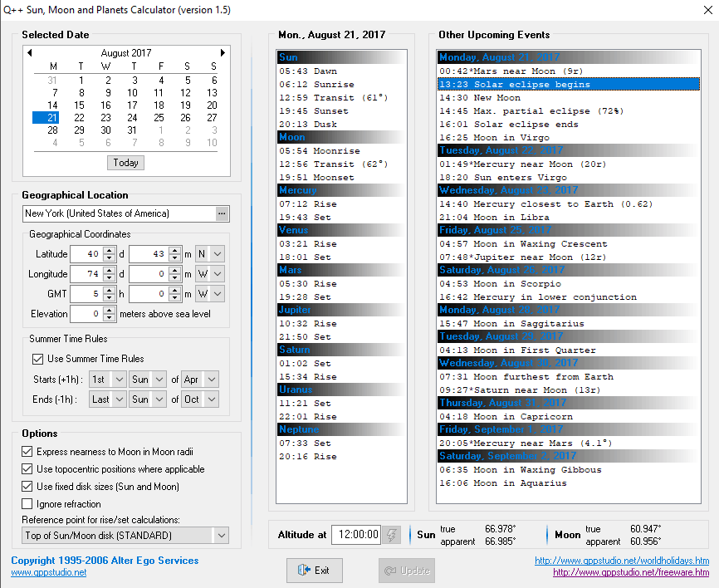This screenshot has height=588, width=719.
Task: Decrease the longitude minutes spinner
Action: [174, 278]
